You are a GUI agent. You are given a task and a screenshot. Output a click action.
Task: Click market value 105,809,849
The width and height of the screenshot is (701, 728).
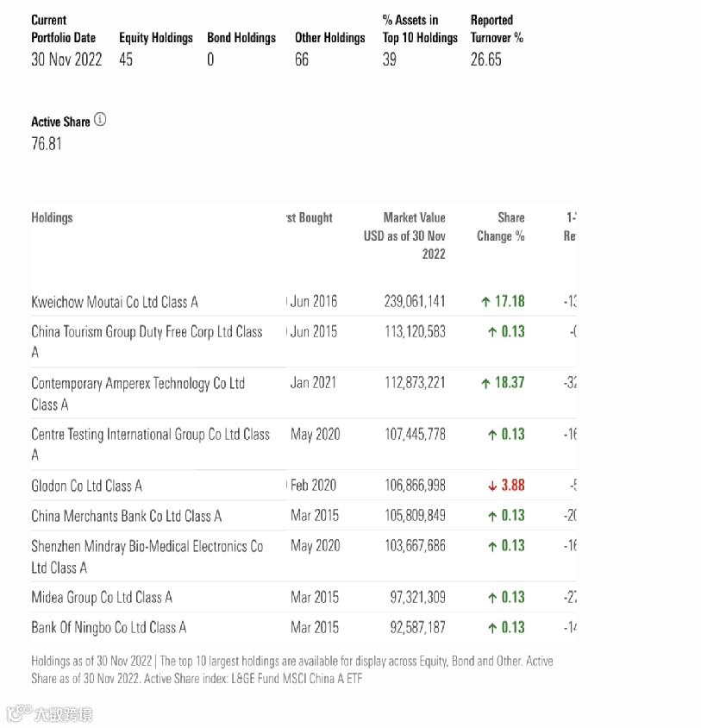(415, 515)
